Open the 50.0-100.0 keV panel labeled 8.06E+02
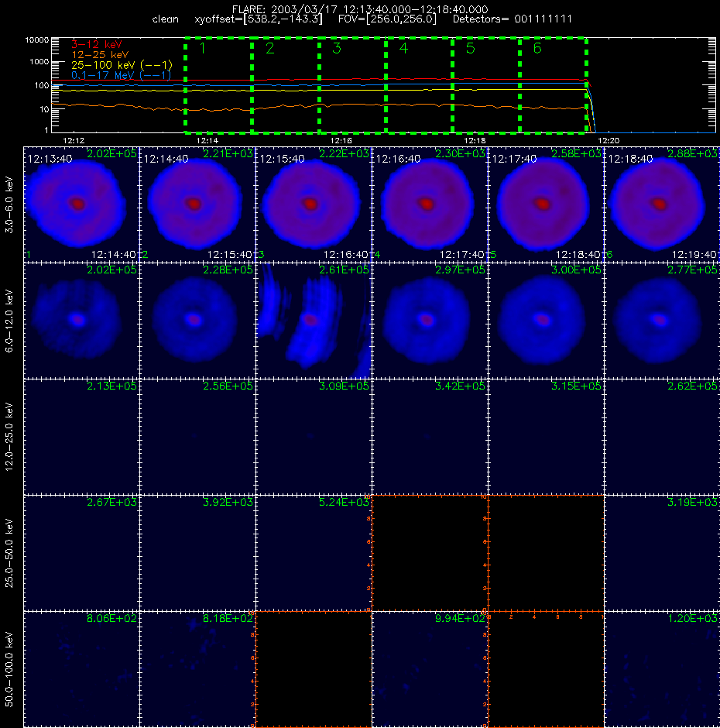Viewport: 720px width, 728px height. coord(81,669)
